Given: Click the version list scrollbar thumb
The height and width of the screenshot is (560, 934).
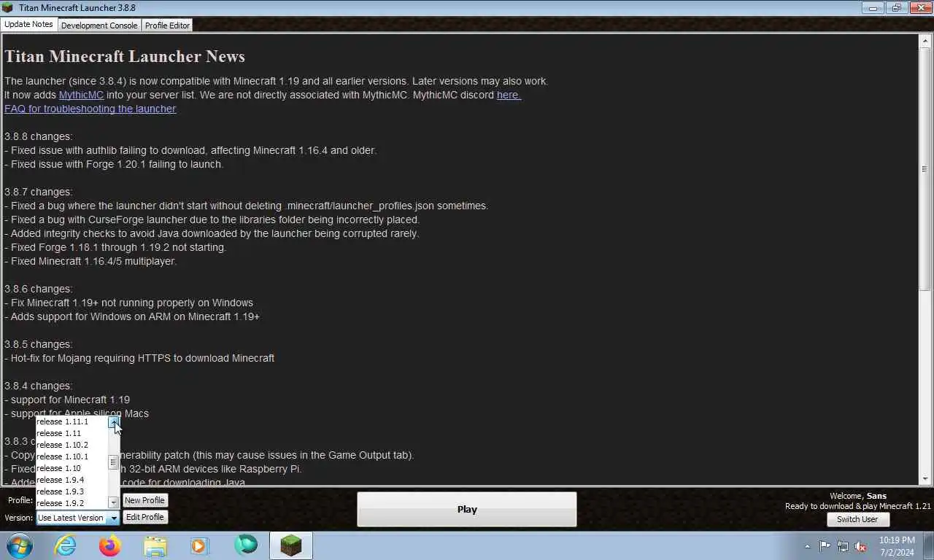Looking at the screenshot, I should (113, 462).
